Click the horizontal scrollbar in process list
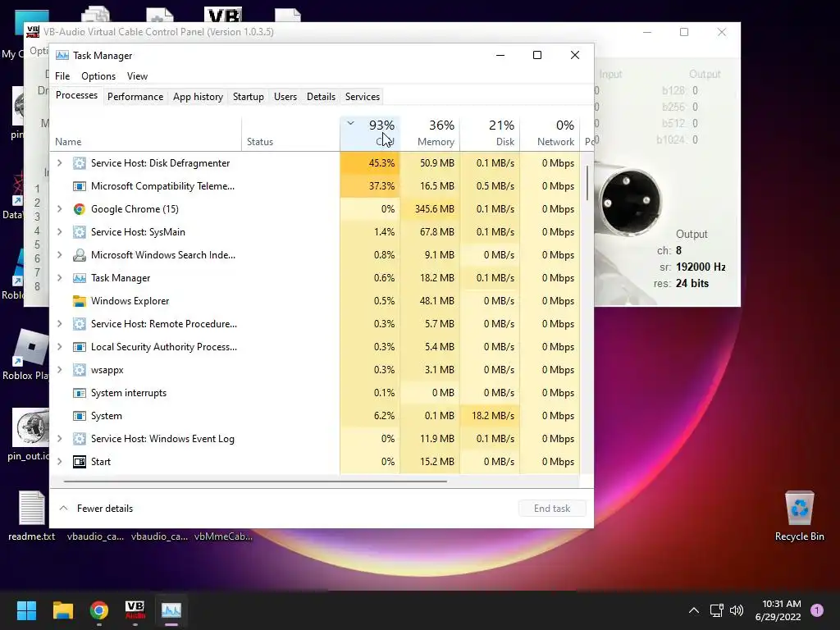 tap(255, 482)
